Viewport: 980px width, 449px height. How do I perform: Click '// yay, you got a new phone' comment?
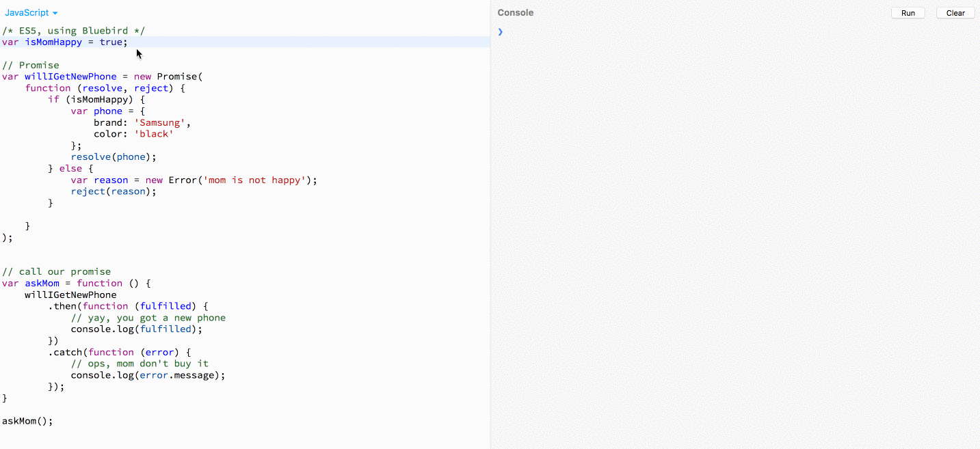148,318
